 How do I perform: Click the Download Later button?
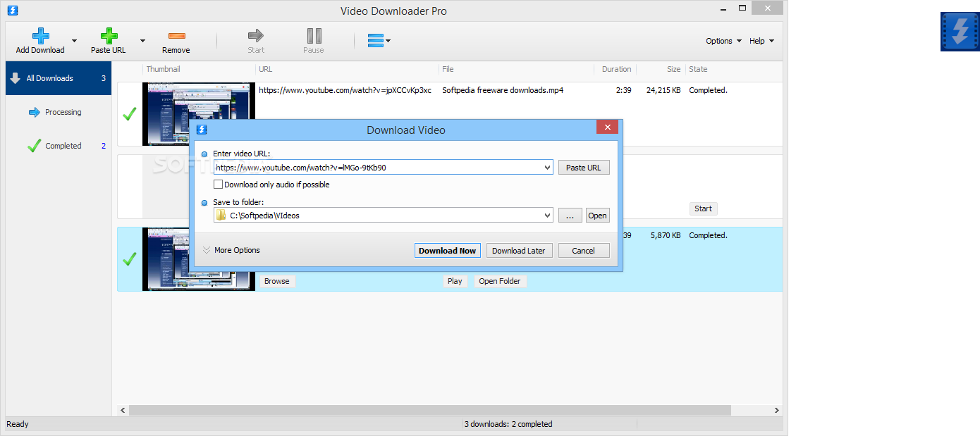coord(519,251)
